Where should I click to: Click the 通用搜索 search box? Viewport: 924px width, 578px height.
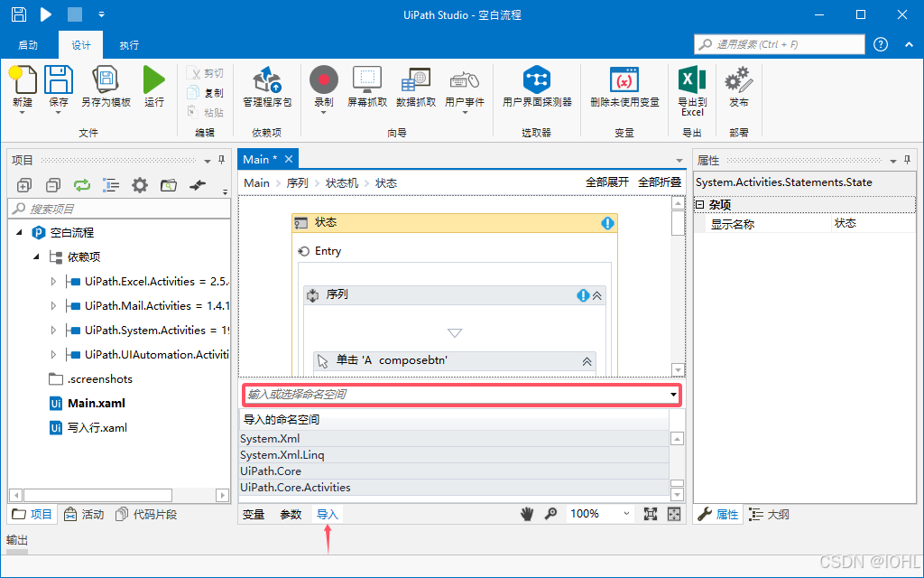click(x=780, y=44)
